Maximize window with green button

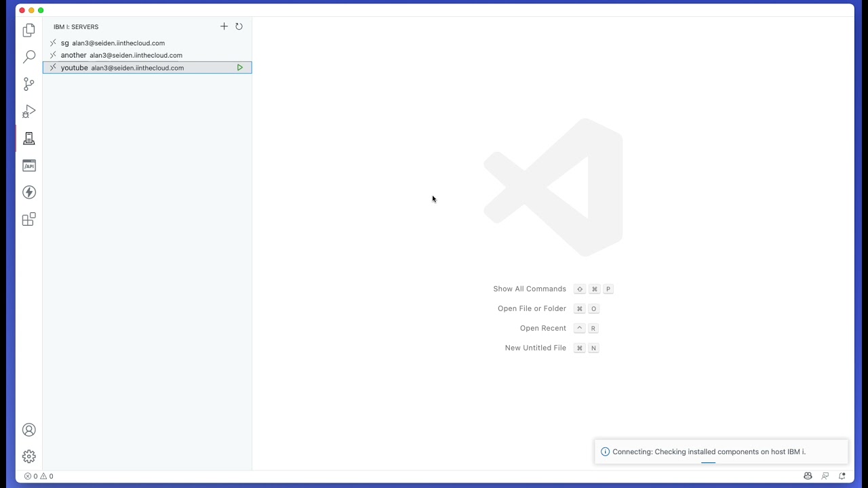point(41,10)
